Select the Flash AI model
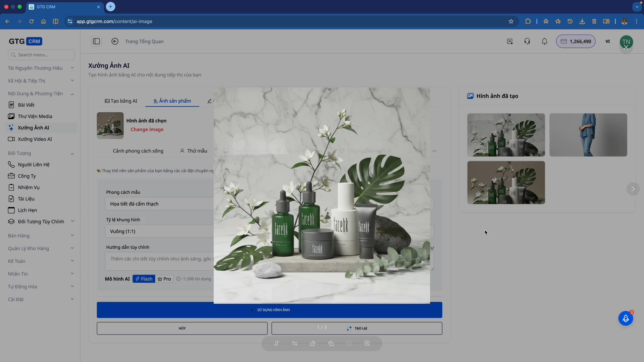 (x=144, y=279)
